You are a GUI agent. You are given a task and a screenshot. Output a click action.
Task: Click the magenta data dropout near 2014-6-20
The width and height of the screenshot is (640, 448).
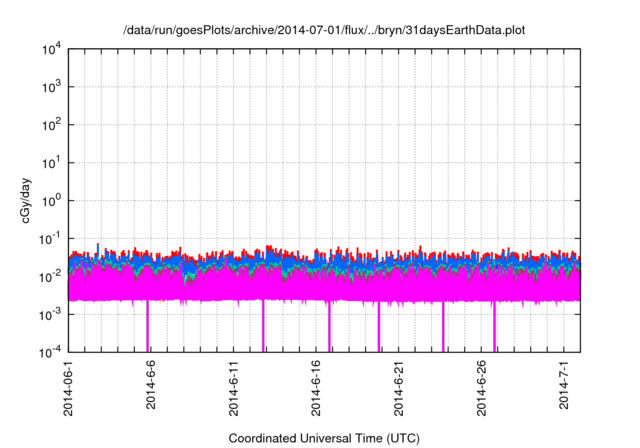[379, 326]
